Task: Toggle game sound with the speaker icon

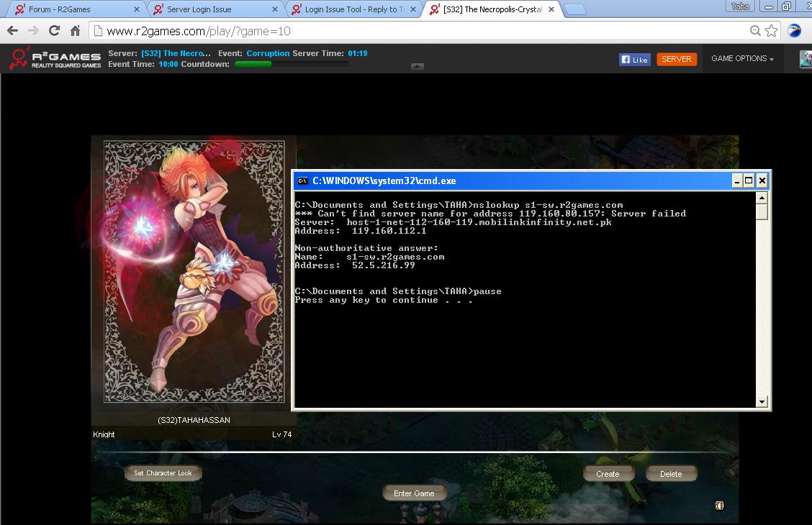Action: [x=719, y=506]
